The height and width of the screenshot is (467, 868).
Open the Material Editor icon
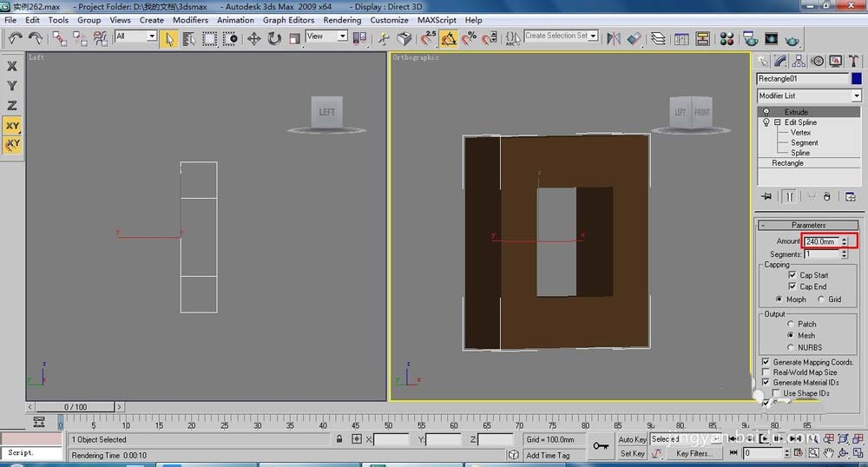pos(727,38)
